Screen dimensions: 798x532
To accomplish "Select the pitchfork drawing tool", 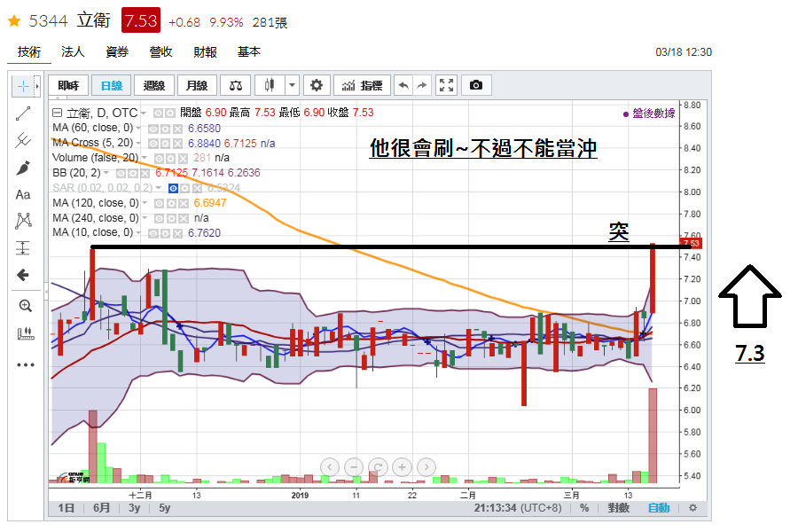I will [23, 140].
